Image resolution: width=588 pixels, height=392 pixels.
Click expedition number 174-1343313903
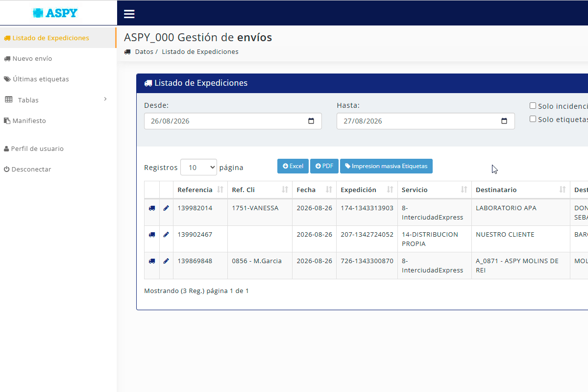pos(367,208)
